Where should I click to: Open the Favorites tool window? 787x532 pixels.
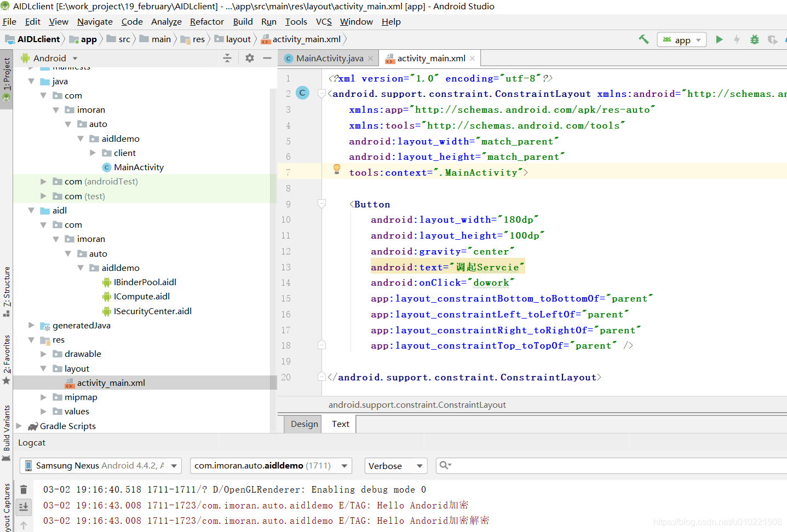pos(7,359)
